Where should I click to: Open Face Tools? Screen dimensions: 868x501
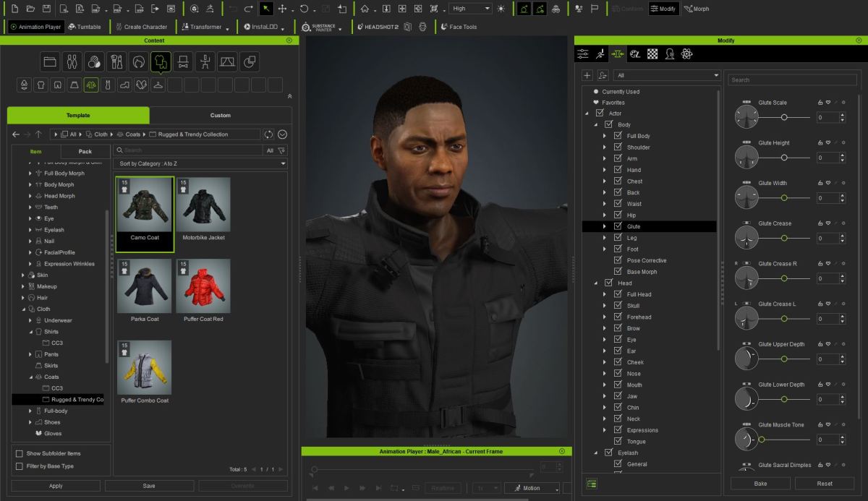coord(459,27)
